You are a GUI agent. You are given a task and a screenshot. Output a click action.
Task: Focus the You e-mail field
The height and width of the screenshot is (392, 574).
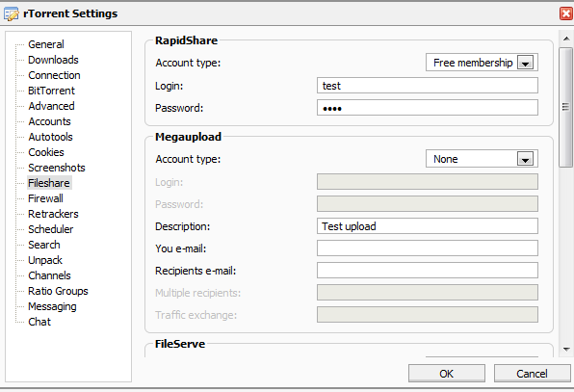click(x=428, y=248)
